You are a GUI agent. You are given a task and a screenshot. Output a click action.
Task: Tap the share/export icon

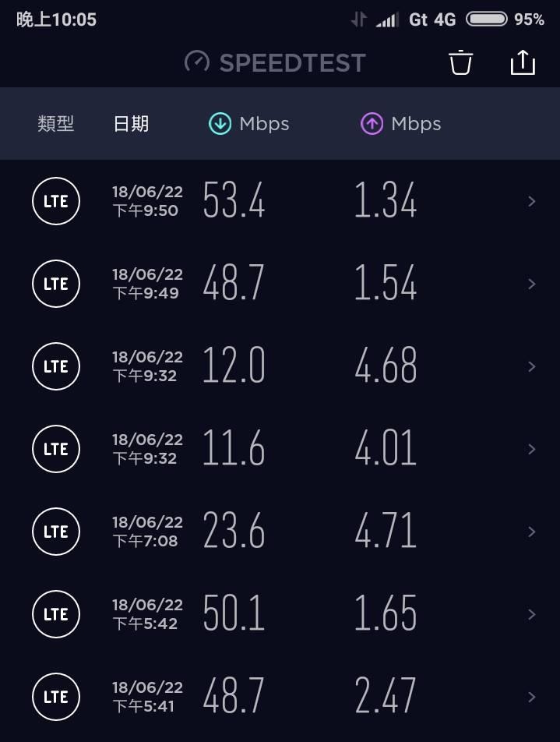523,62
